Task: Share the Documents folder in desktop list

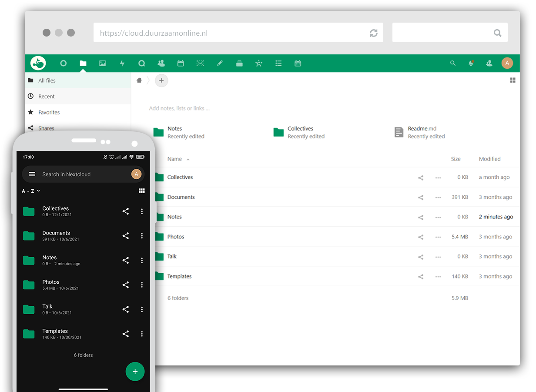Action: [x=421, y=198]
